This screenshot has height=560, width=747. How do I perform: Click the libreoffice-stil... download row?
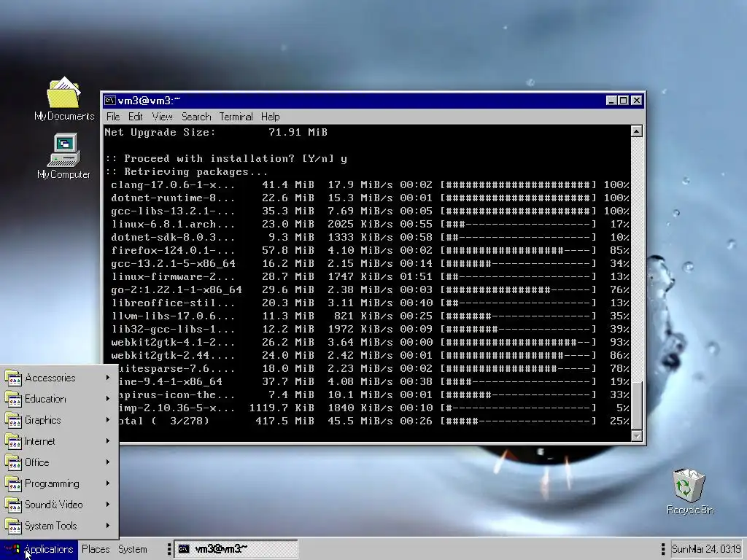pos(370,303)
